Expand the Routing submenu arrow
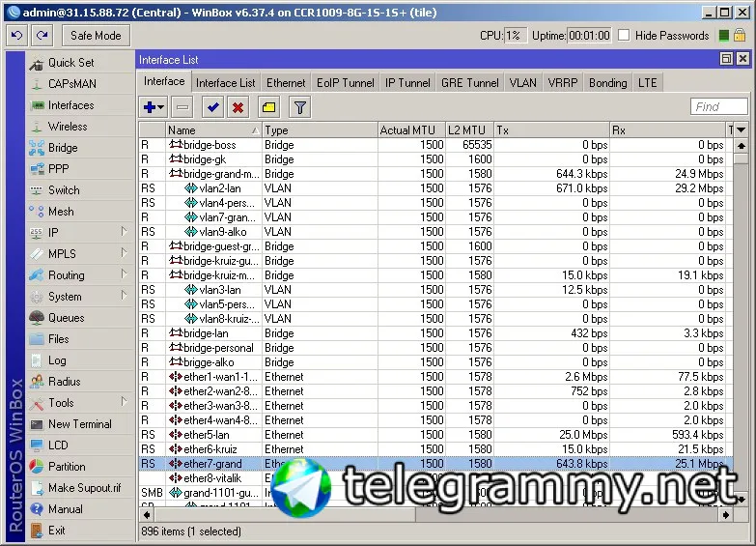The image size is (756, 546). click(124, 274)
